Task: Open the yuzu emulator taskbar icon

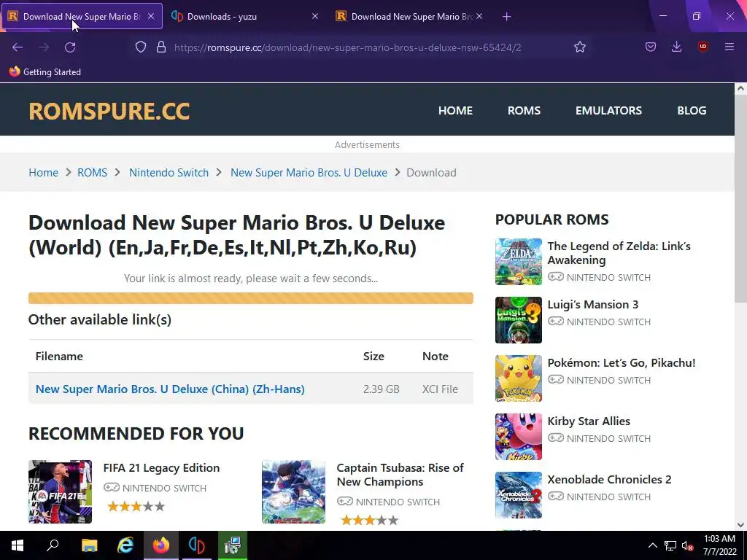Action: (197, 545)
